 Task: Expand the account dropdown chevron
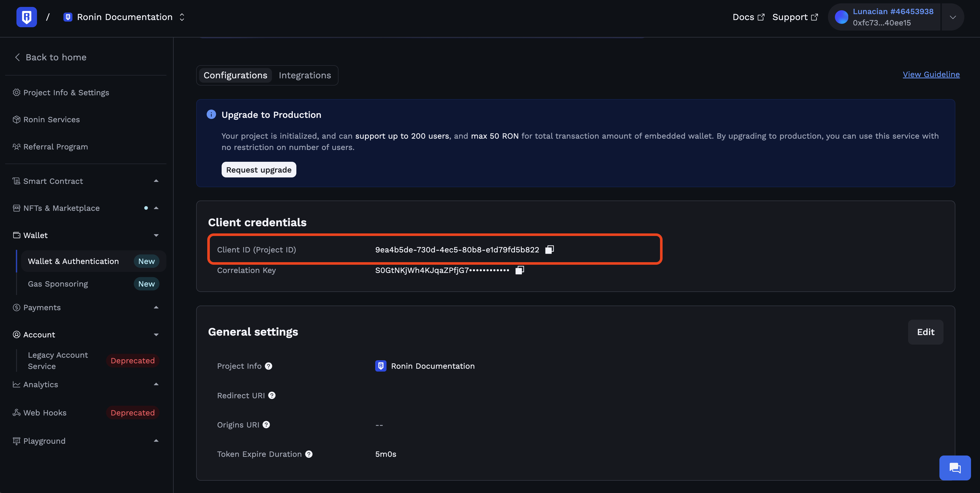(953, 17)
